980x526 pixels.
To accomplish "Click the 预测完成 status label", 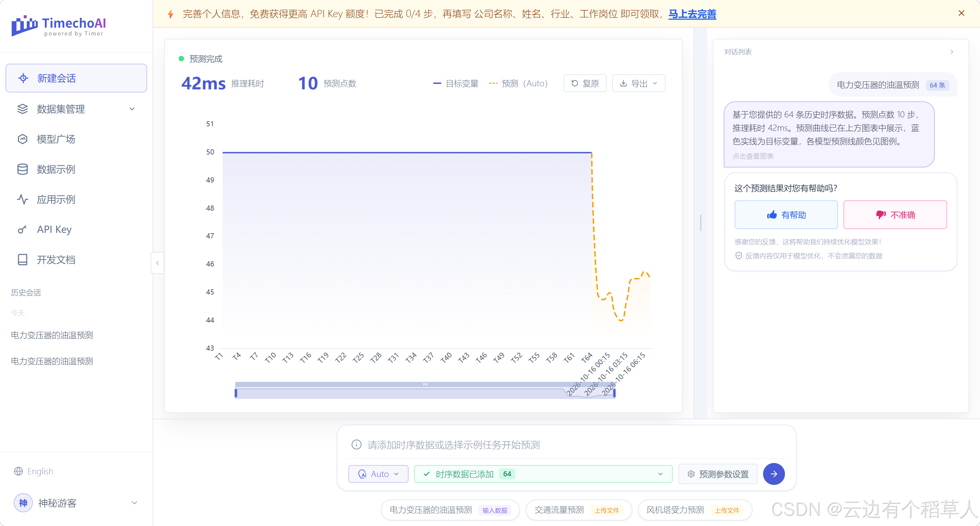I will click(205, 59).
